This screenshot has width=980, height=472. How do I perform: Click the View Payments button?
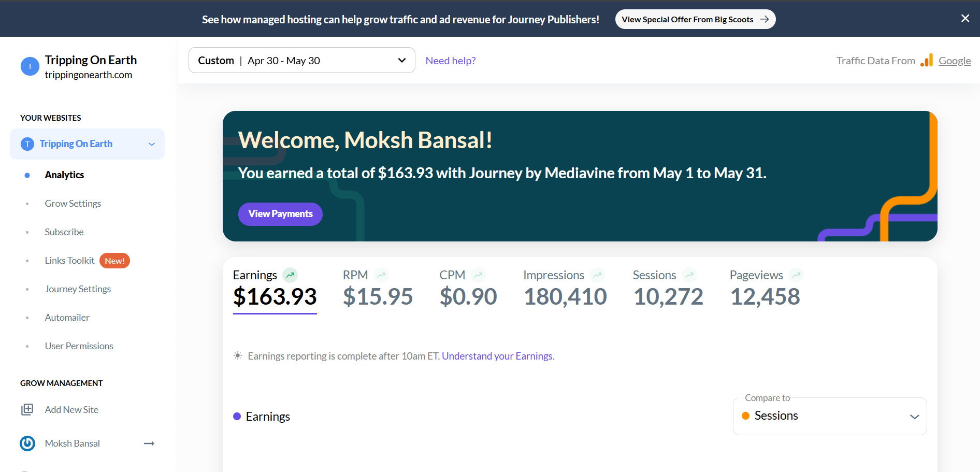280,214
